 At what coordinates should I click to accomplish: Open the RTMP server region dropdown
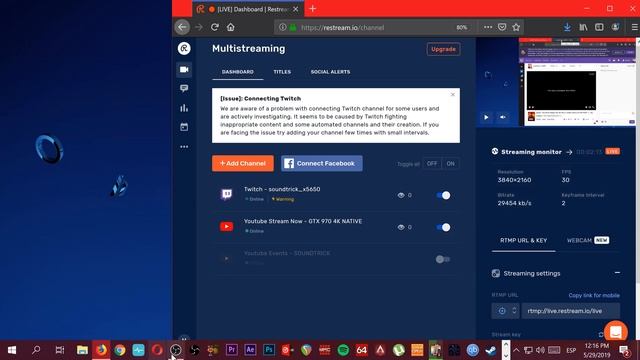(506, 311)
